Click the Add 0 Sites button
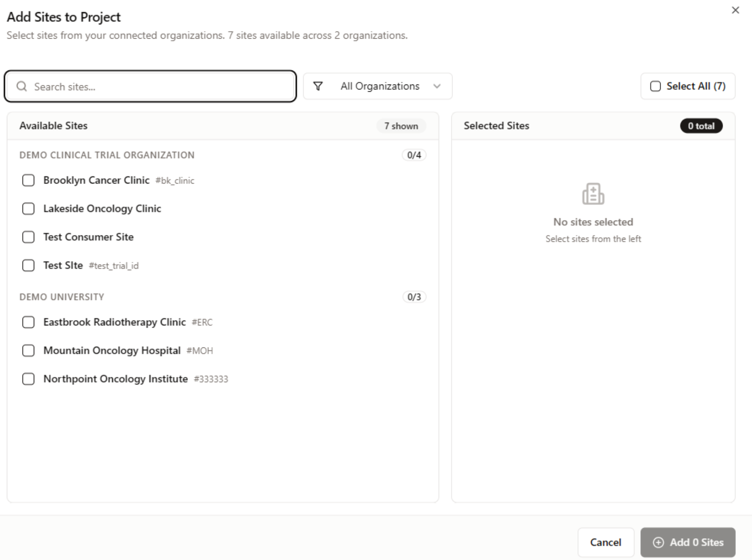The image size is (752, 560). point(688,542)
